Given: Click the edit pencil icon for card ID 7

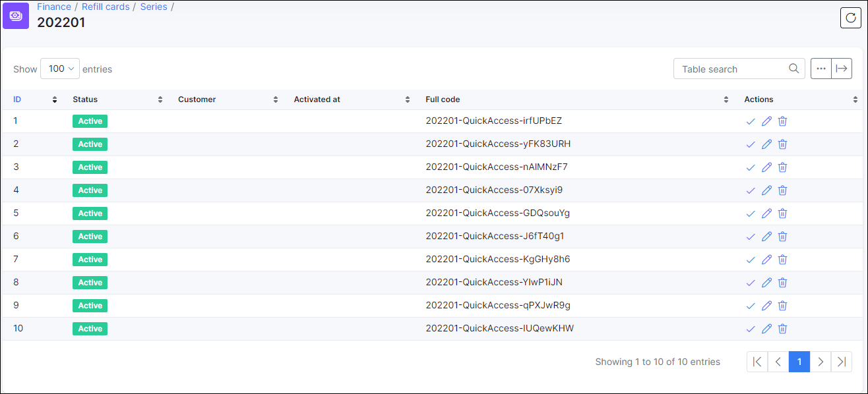Looking at the screenshot, I should tap(766, 260).
